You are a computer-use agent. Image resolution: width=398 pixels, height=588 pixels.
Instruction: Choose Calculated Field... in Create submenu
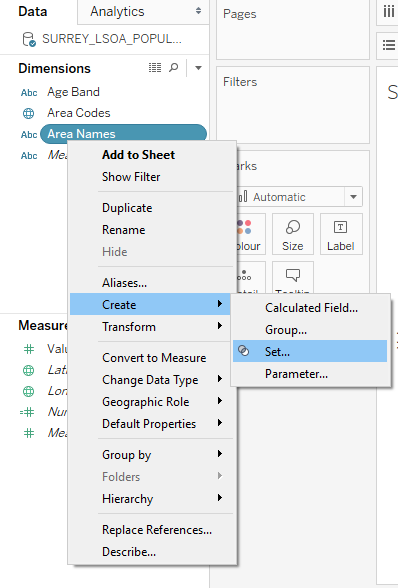pos(310,308)
